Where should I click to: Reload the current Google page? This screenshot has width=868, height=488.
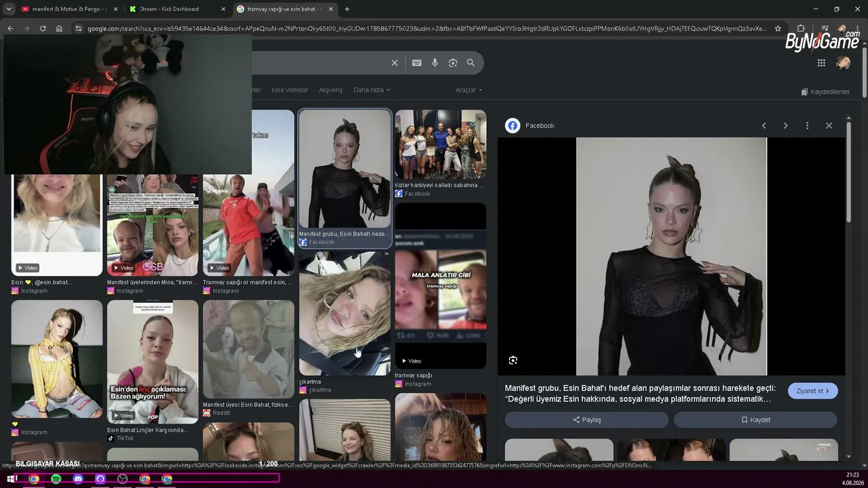coord(43,28)
